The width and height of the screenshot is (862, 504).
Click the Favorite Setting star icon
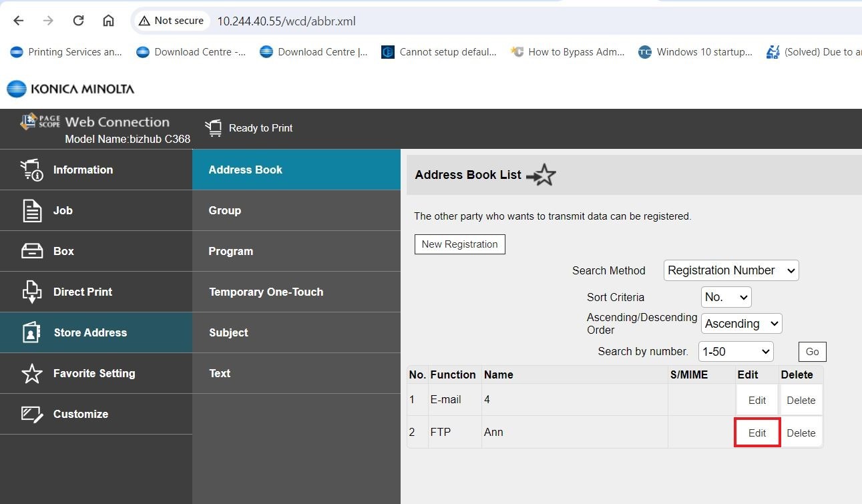click(x=32, y=373)
